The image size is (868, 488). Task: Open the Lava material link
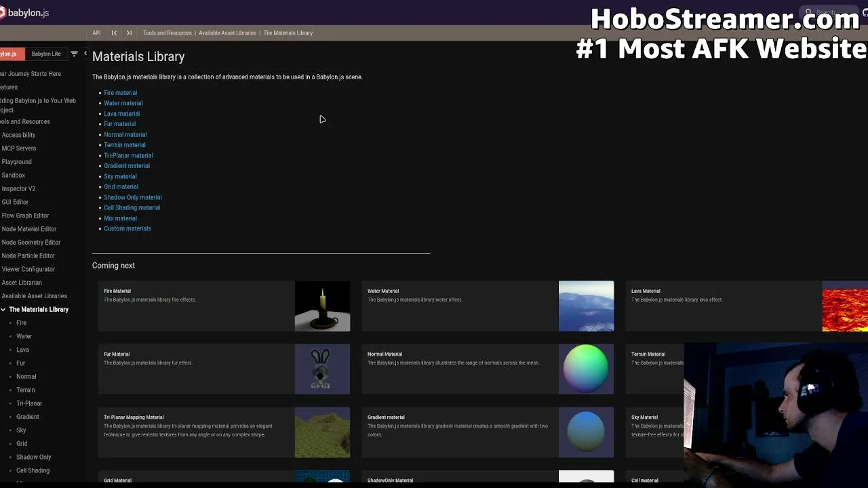pyautogui.click(x=121, y=114)
